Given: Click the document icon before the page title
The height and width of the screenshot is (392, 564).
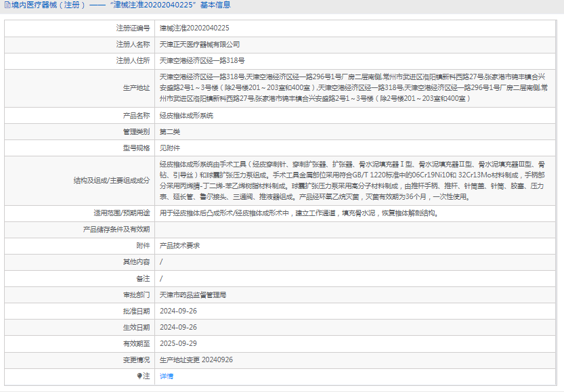Looking at the screenshot, I should tap(7, 5).
